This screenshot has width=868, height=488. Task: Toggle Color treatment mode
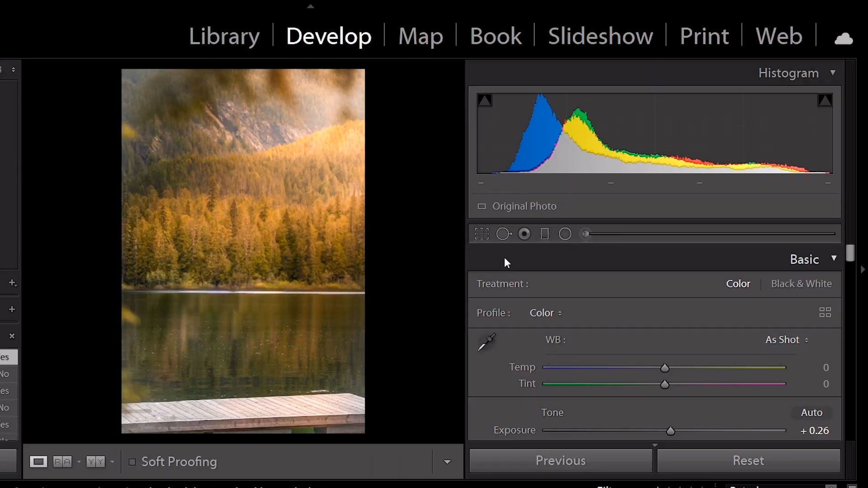[738, 284]
